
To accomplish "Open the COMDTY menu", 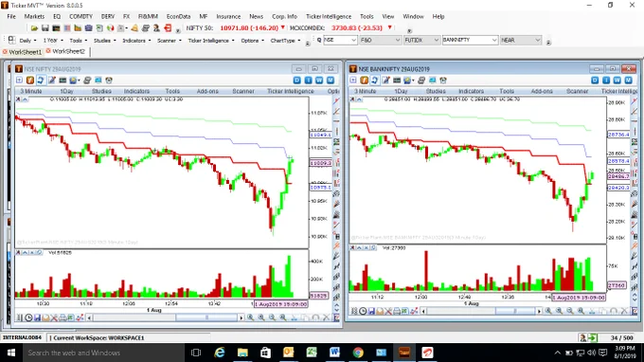I will [80, 16].
